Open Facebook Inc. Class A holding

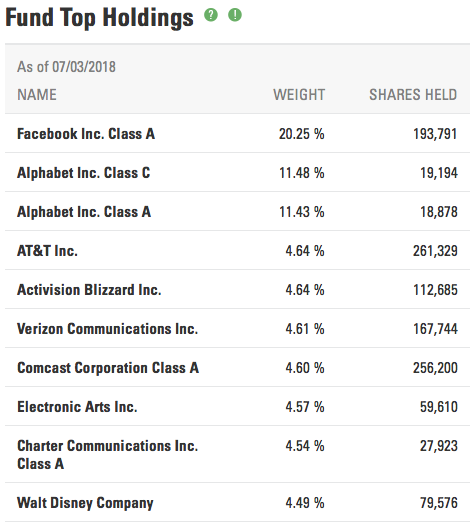click(x=86, y=134)
